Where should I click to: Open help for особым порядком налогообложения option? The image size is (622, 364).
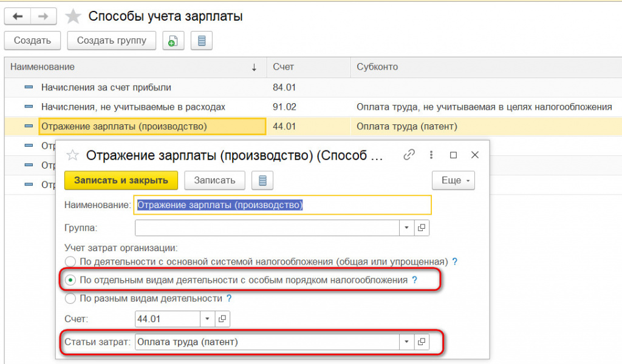(x=414, y=280)
